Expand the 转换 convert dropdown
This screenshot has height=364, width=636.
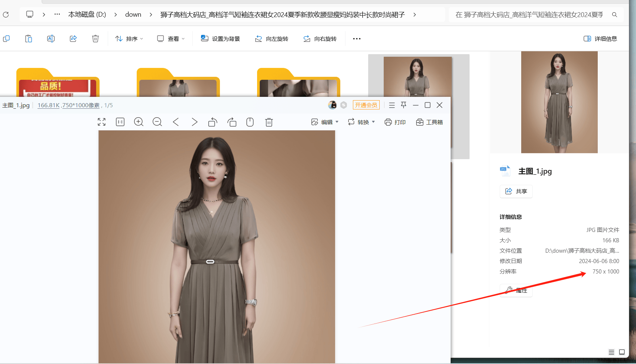tap(361, 122)
